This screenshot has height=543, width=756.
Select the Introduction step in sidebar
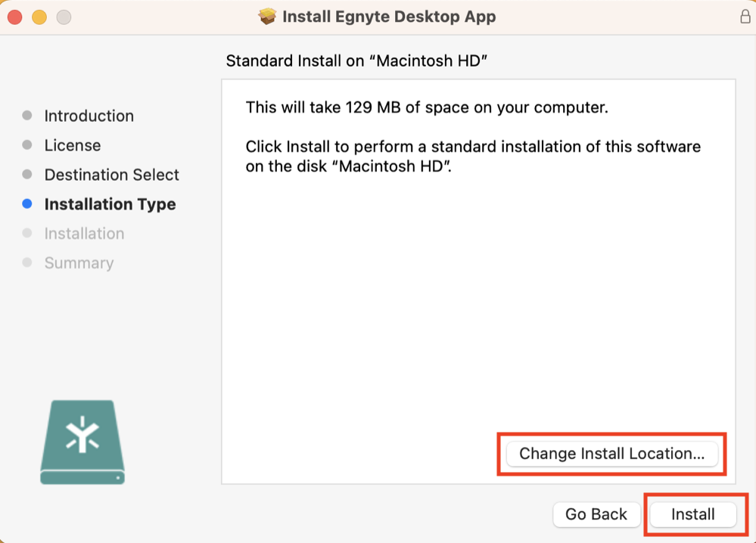point(89,116)
